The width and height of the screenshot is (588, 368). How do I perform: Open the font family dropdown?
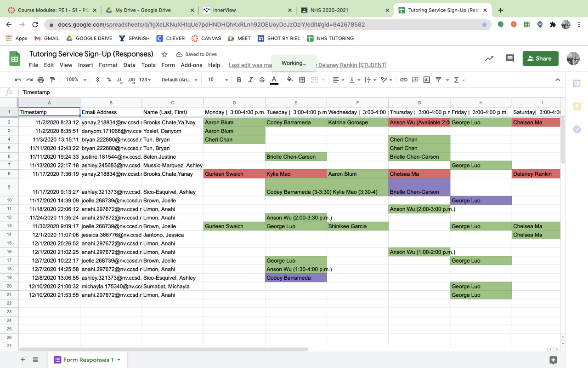[180, 80]
